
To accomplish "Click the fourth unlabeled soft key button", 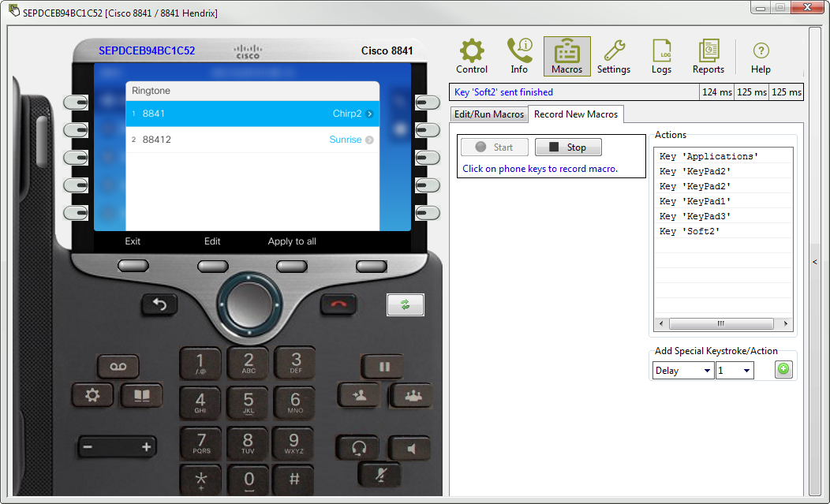I will 371,266.
